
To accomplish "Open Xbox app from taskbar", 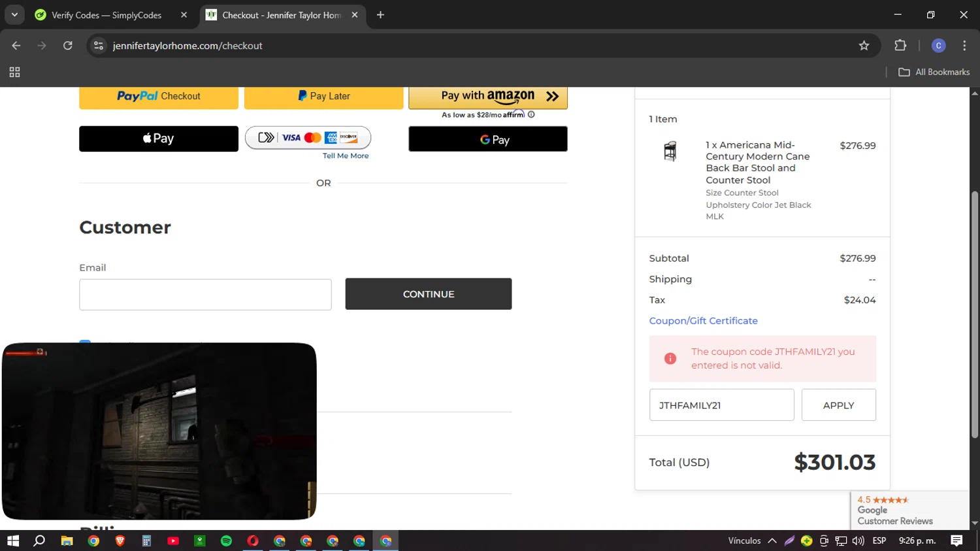I will click(200, 541).
